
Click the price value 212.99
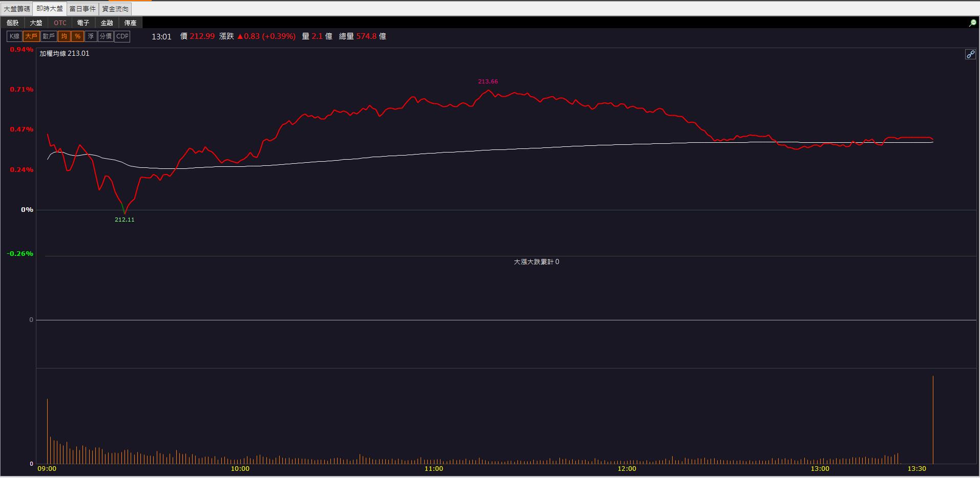click(x=202, y=36)
